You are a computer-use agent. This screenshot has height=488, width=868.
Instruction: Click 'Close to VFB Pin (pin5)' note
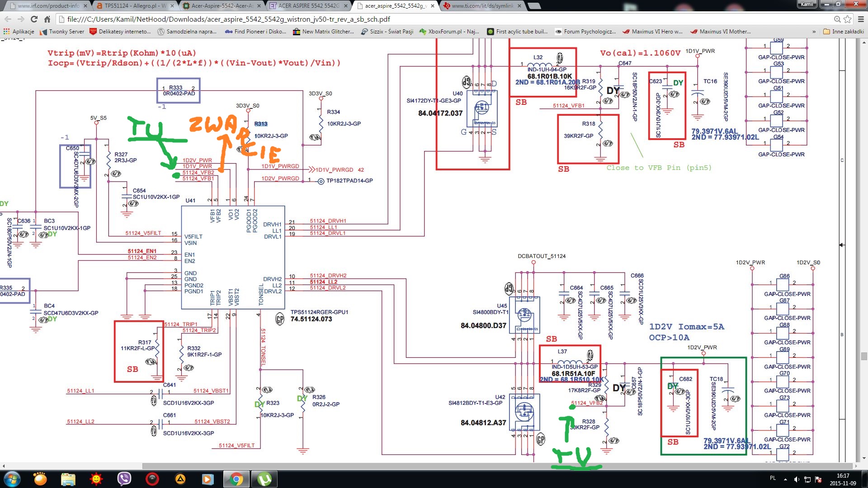(x=659, y=168)
